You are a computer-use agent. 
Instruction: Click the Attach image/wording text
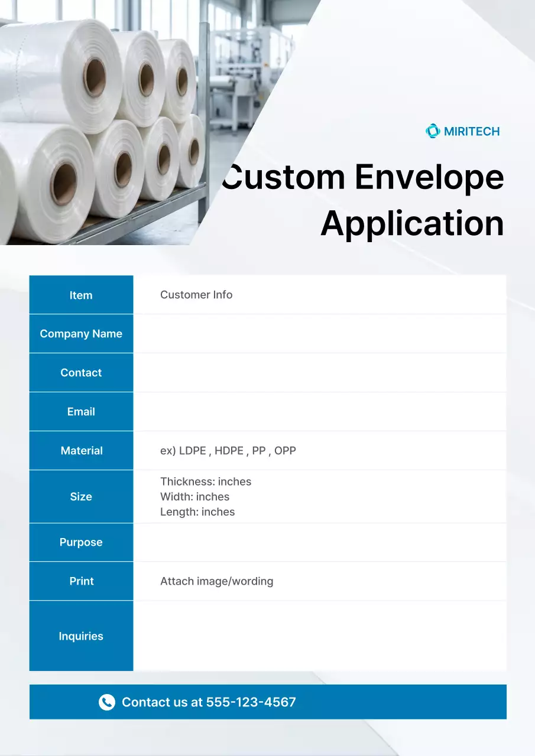point(216,581)
